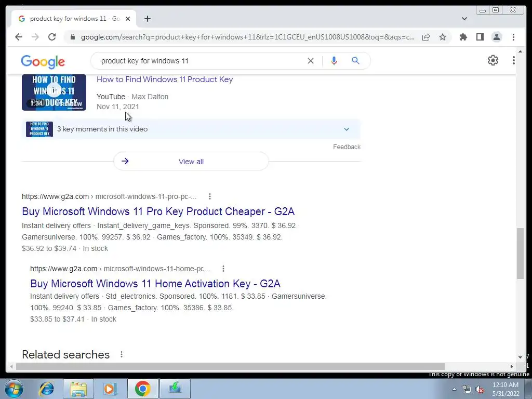This screenshot has height=399, width=532.
Task: Bookmark this page with the star
Action: pos(443,37)
